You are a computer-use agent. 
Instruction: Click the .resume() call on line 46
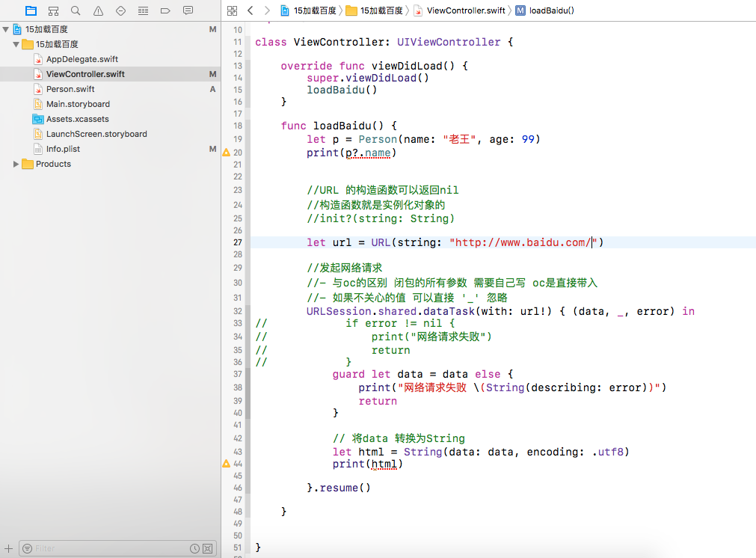(x=342, y=488)
